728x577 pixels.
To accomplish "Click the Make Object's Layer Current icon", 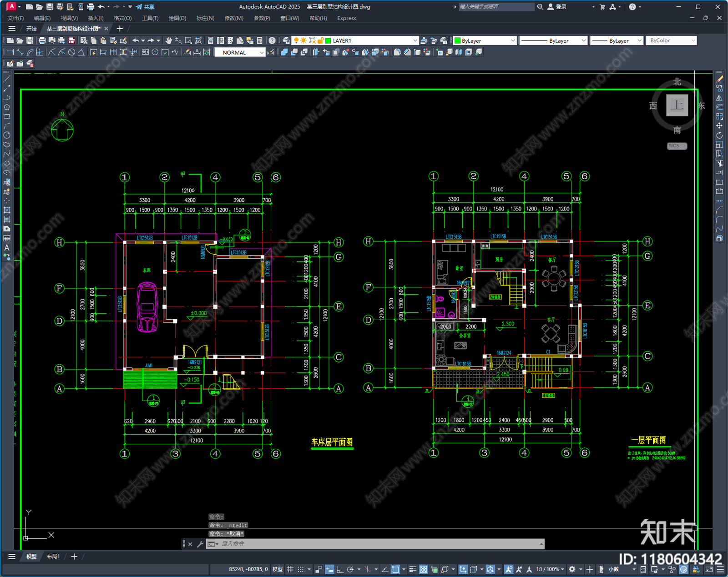I will [x=424, y=40].
